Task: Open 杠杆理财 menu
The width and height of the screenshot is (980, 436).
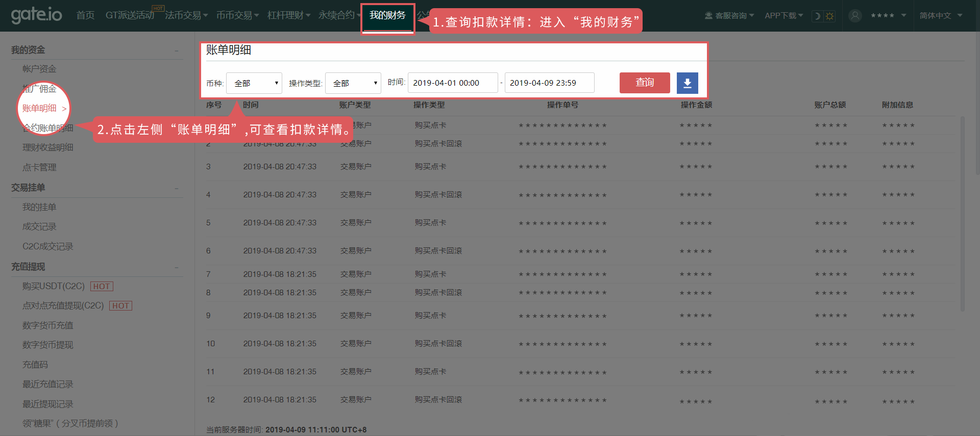Action: [288, 15]
